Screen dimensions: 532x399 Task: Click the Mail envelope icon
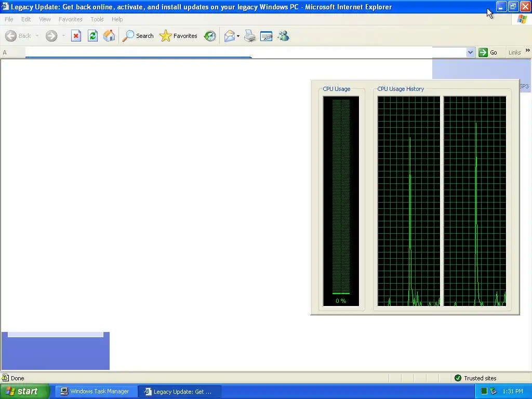point(229,36)
